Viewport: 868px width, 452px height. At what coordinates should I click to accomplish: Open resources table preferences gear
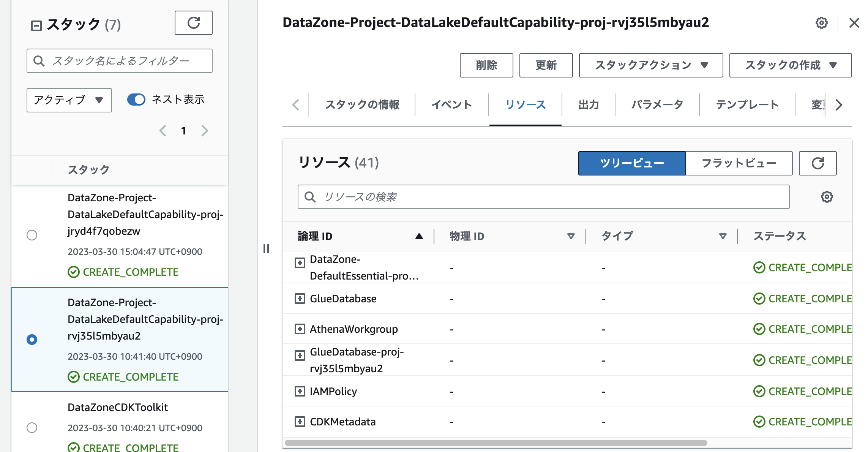point(827,197)
